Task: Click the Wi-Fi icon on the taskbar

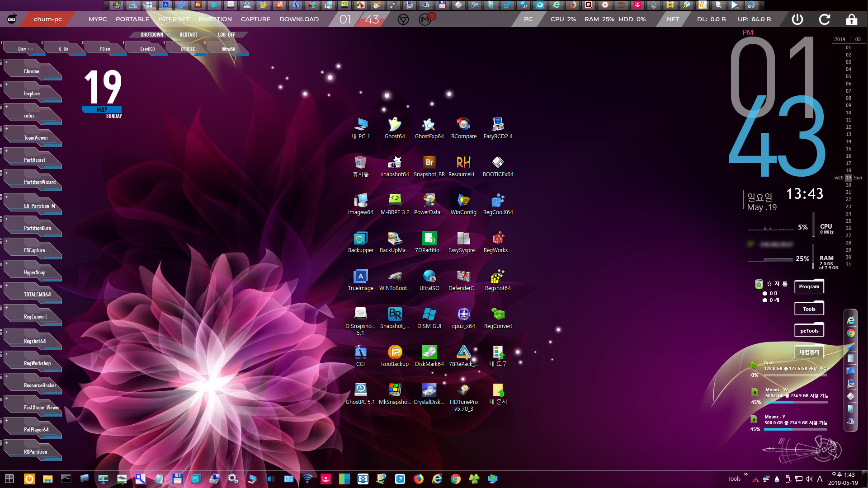Action: point(307,479)
